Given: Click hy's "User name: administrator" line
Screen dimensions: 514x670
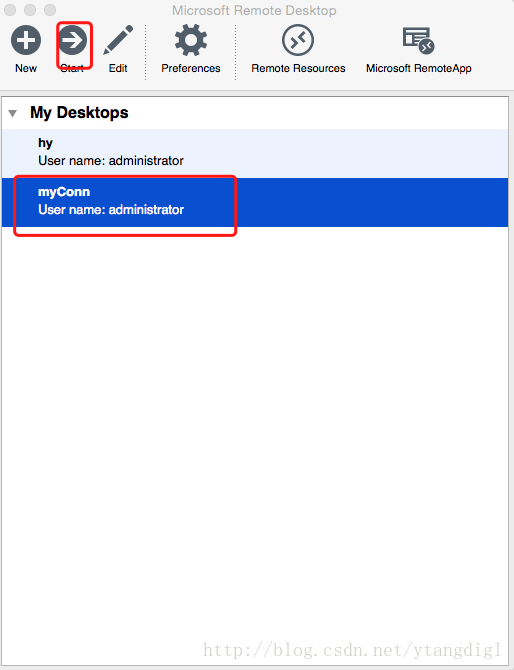Looking at the screenshot, I should (111, 161).
